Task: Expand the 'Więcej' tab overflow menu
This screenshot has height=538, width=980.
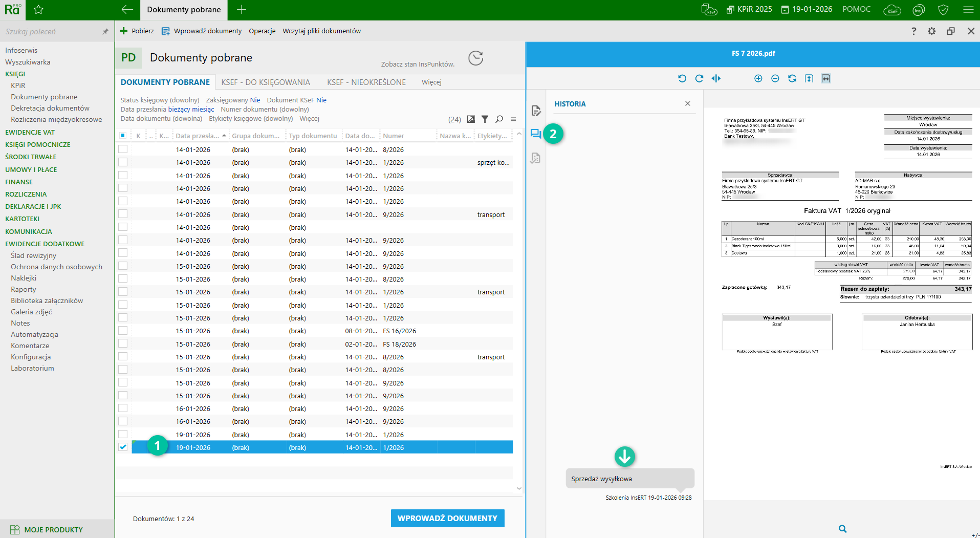Action: [x=431, y=82]
